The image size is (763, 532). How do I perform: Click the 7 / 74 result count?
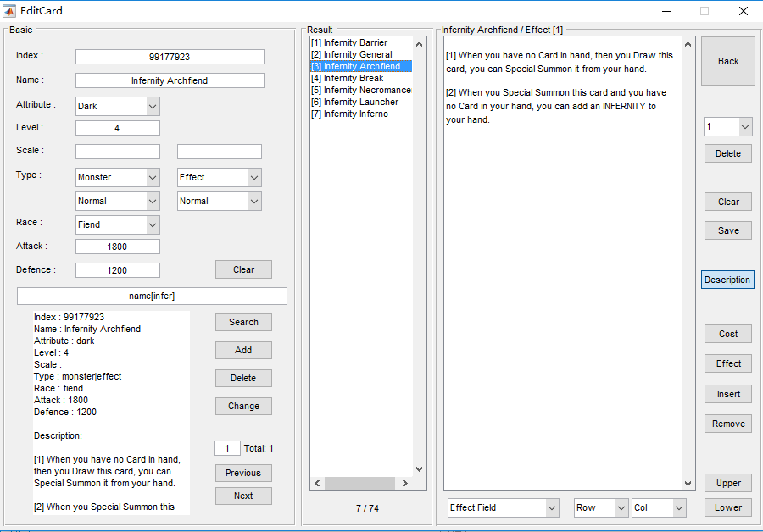tap(367, 508)
